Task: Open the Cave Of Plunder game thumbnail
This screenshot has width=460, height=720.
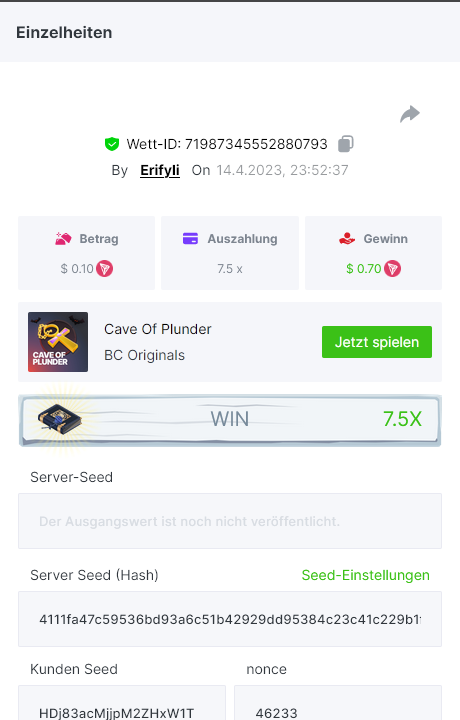Action: [x=58, y=342]
